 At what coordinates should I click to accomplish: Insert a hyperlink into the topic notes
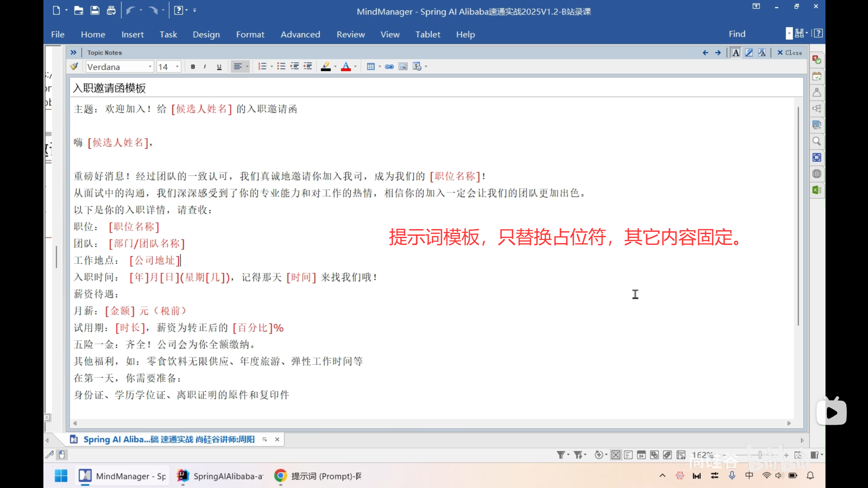point(389,66)
